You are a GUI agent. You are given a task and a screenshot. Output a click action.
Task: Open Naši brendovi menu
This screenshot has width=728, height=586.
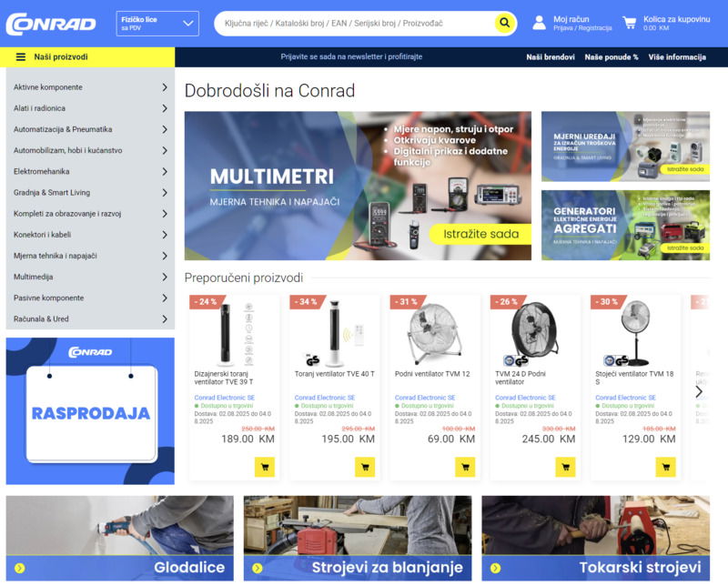551,57
